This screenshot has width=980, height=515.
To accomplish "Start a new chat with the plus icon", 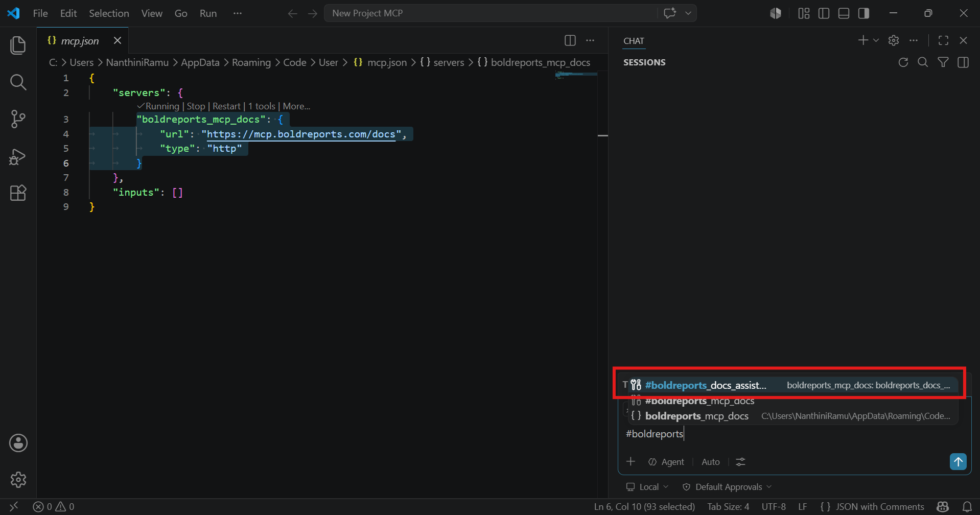I will click(863, 40).
